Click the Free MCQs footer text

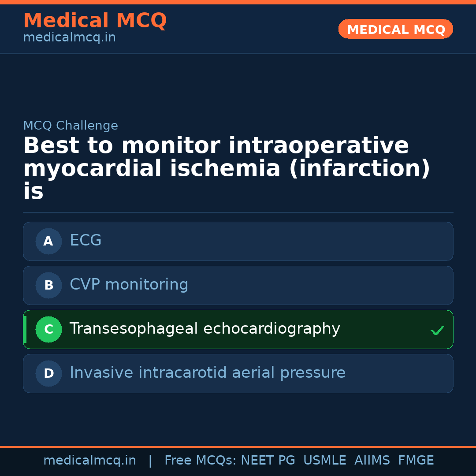pos(200,461)
